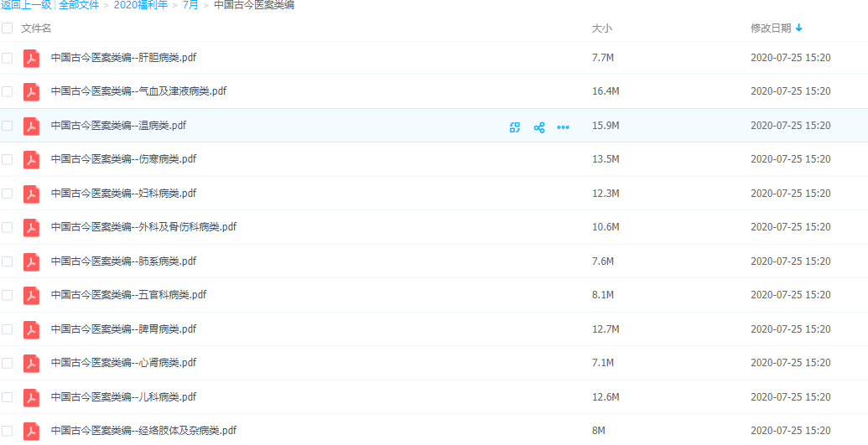
Task: Check the box for 五官科病类.pdf
Action: click(x=8, y=296)
